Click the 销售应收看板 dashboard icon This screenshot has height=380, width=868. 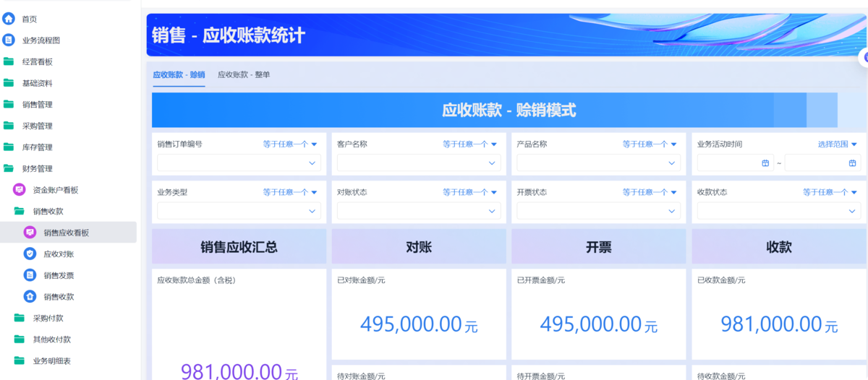click(x=30, y=233)
